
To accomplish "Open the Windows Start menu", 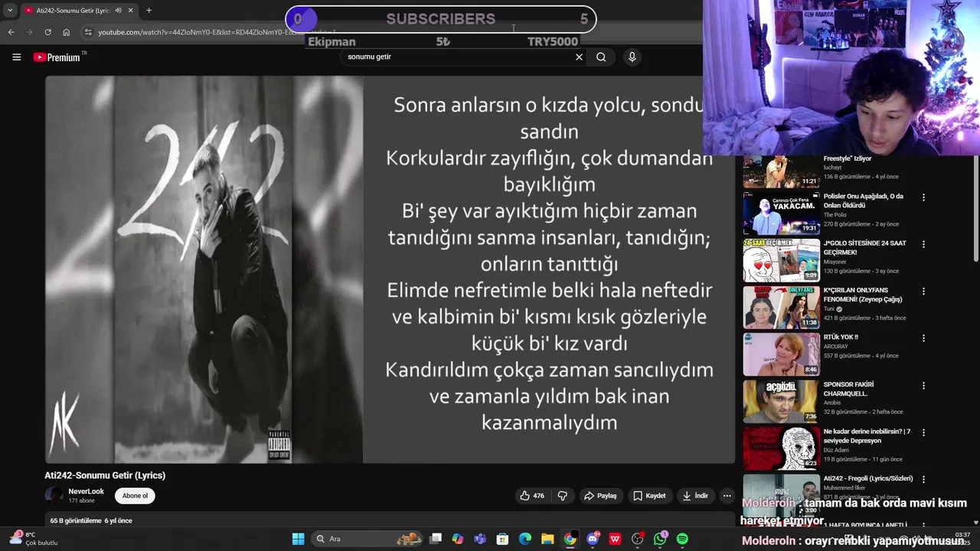I will point(298,539).
